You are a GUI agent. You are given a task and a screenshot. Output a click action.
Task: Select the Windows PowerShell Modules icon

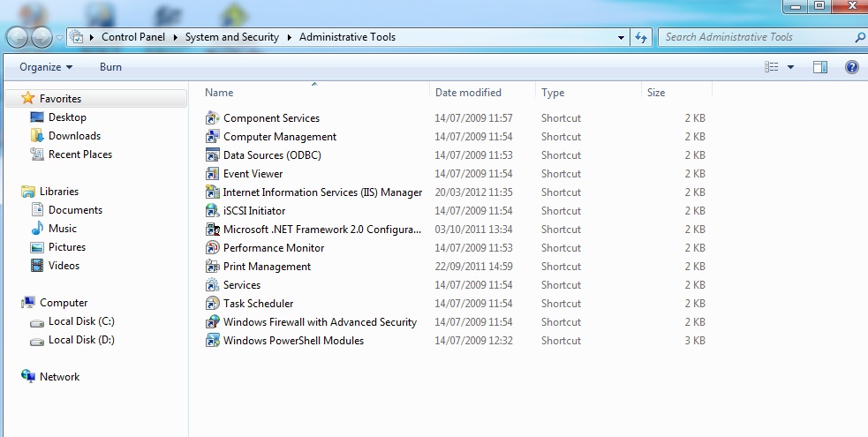[213, 340]
